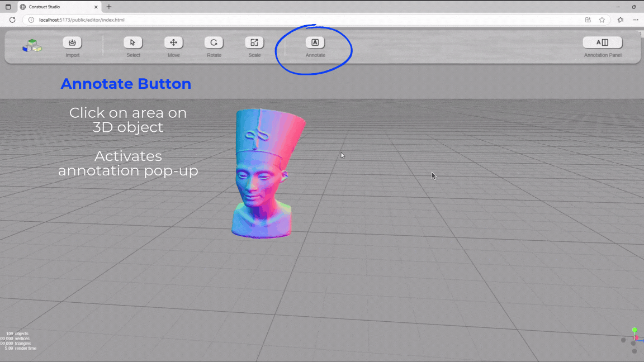Open the Annotation Panel
Viewport: 644px width, 362px height.
coord(603,42)
